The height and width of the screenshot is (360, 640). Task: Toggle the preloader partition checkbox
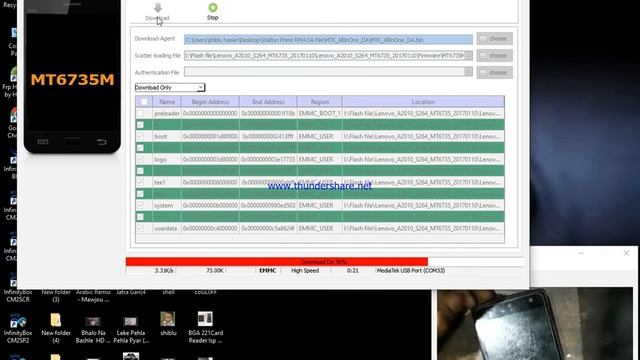pos(140,113)
